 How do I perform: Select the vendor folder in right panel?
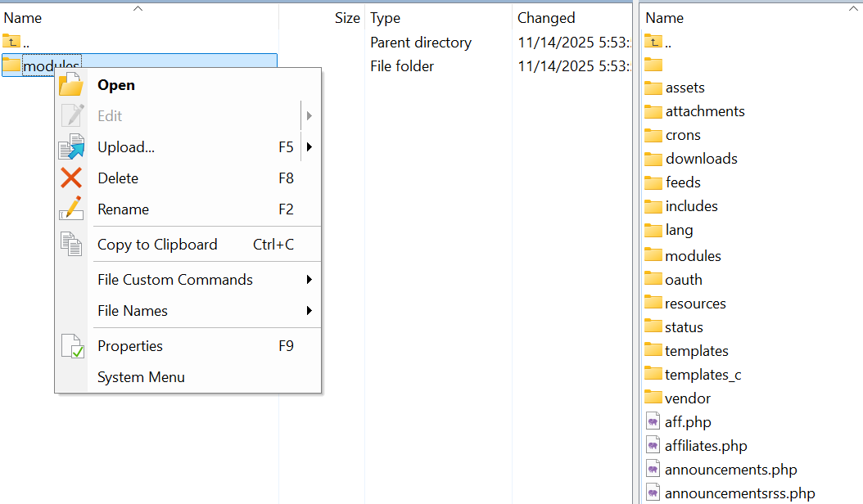pos(687,398)
